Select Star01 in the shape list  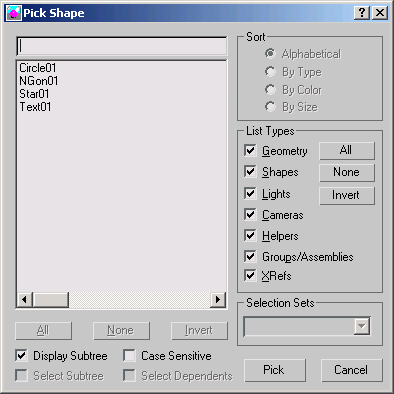point(34,94)
